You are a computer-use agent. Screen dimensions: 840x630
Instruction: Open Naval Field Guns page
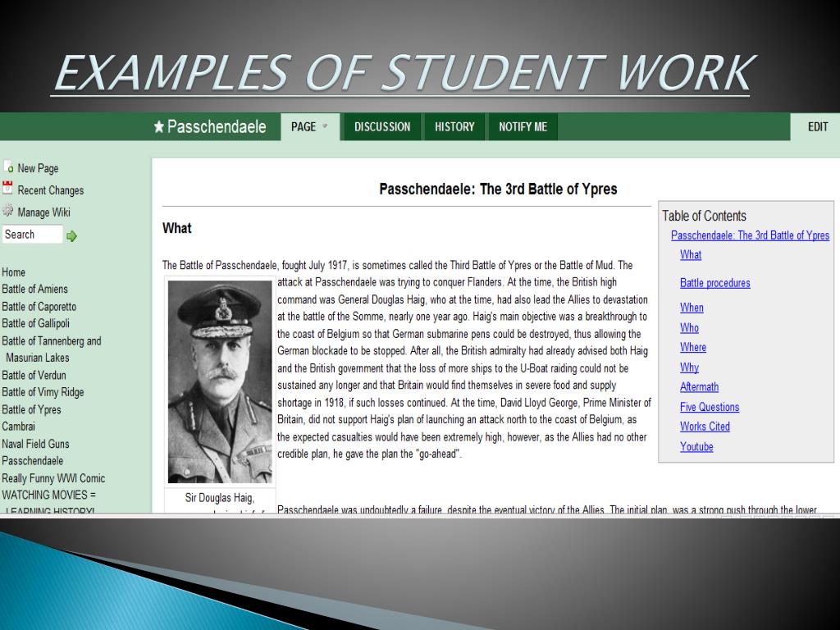(x=35, y=444)
